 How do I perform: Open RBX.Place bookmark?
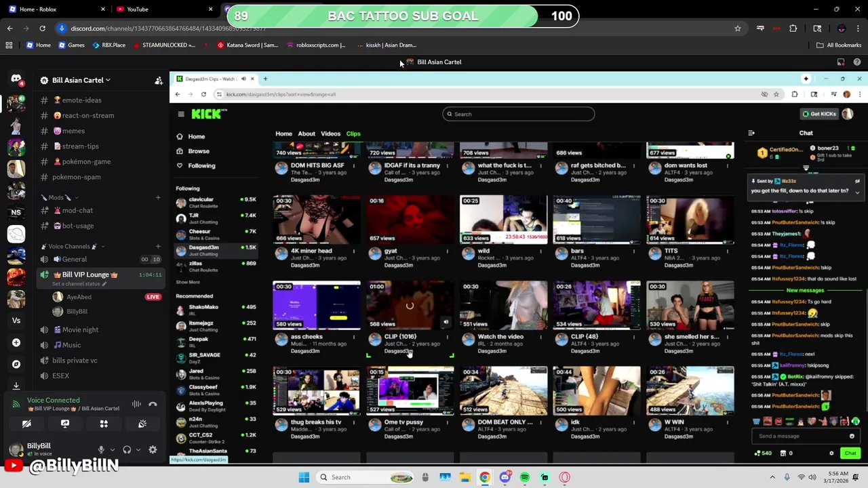pos(108,45)
